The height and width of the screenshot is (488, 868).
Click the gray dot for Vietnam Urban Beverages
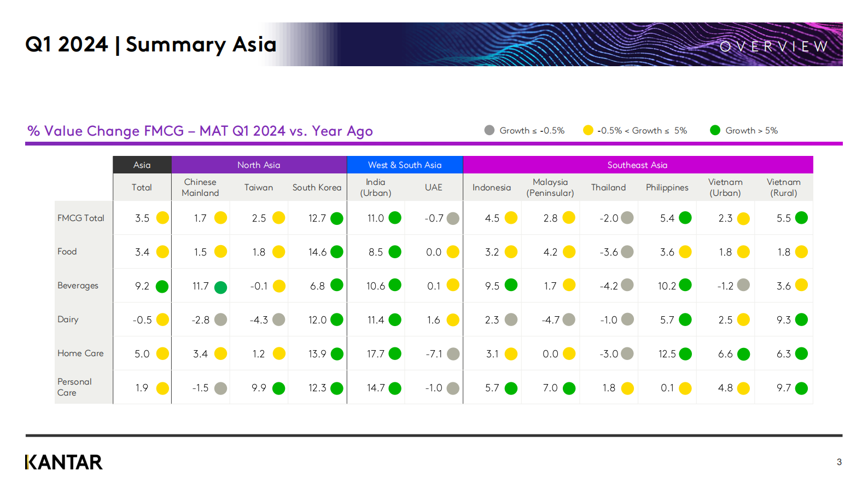coord(743,285)
